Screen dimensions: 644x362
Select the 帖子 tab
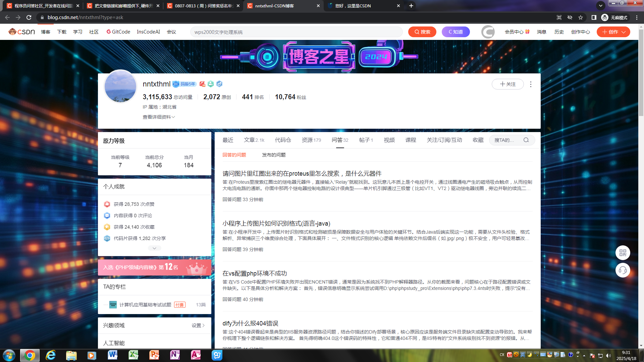click(x=366, y=140)
